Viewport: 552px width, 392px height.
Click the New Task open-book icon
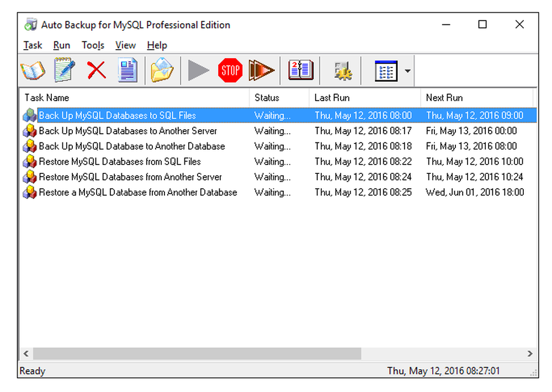coord(33,71)
